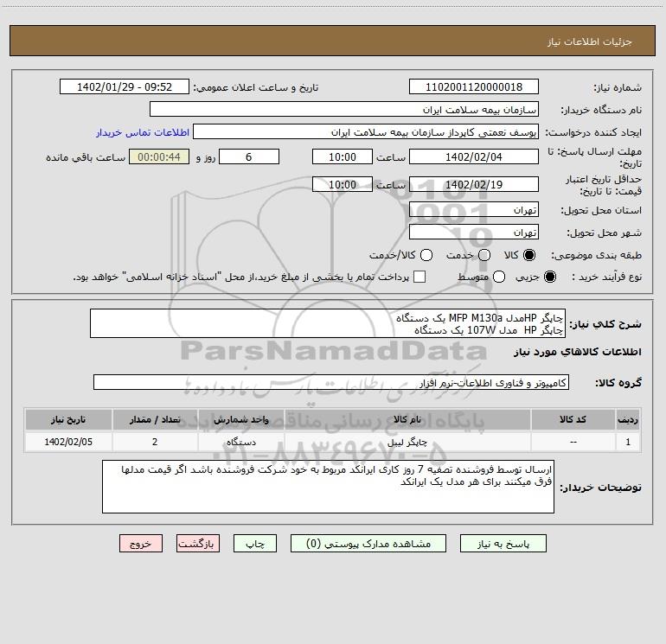Click the row number cell 1
The width and height of the screenshot is (666, 644).
(628, 442)
